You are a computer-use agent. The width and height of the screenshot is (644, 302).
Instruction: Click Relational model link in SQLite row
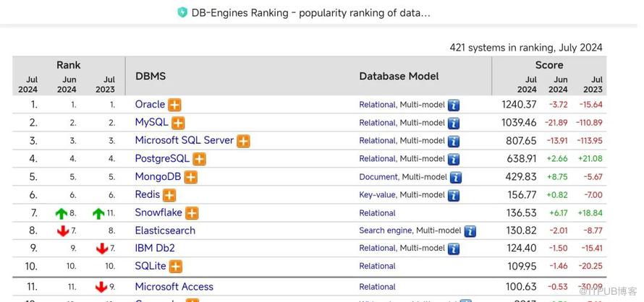(378, 267)
